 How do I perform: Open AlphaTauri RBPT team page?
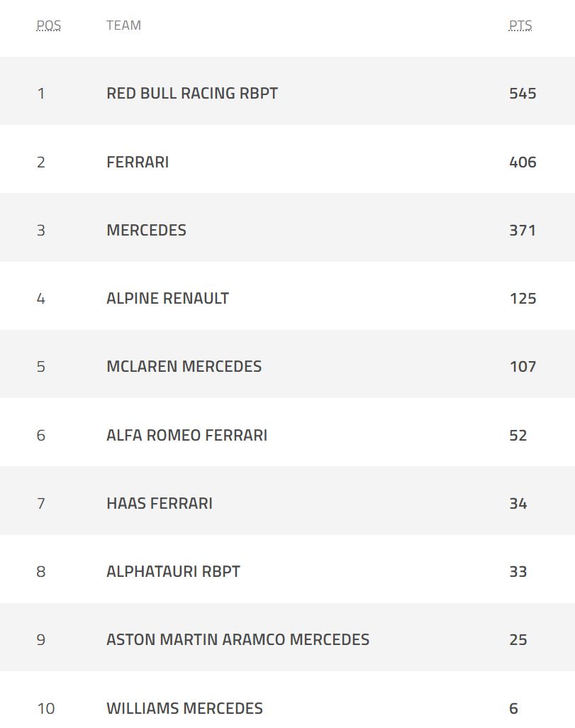(x=173, y=571)
